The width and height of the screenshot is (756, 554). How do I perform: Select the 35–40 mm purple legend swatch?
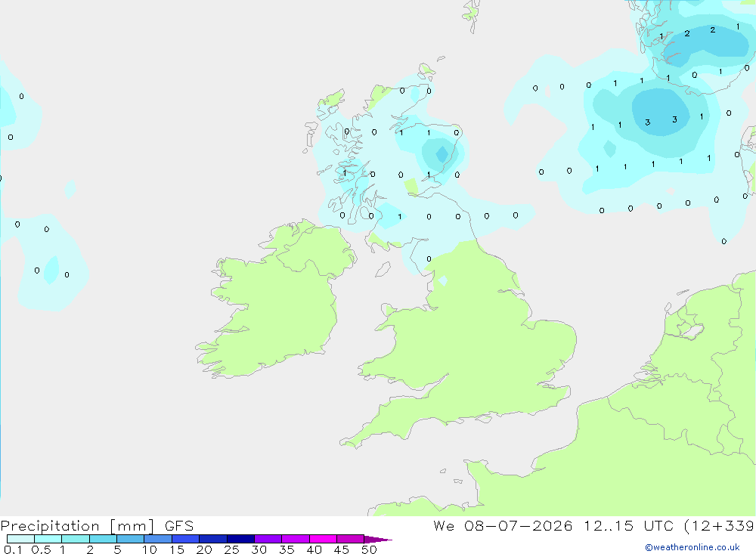point(296,539)
